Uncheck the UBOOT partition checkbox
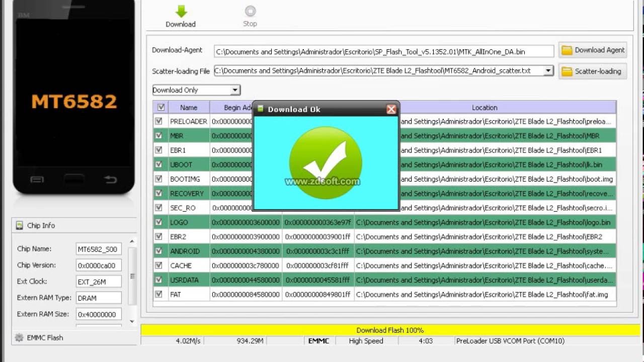The height and width of the screenshot is (362, 644). pyautogui.click(x=159, y=164)
